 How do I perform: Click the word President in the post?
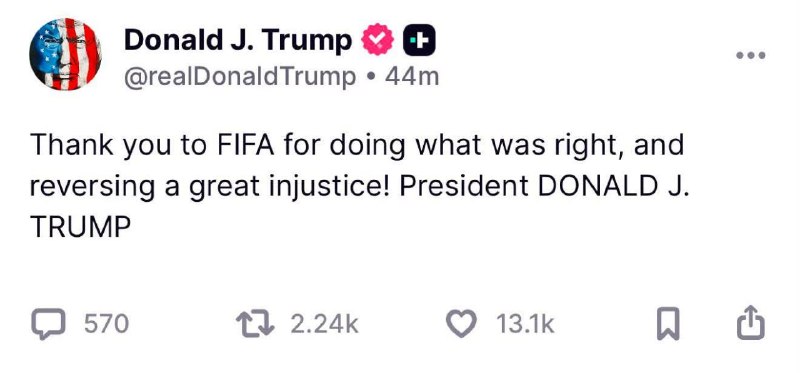(464, 187)
